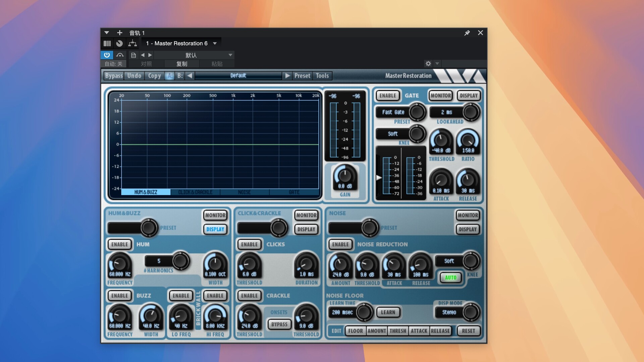Image resolution: width=644 pixels, height=362 pixels.
Task: Toggle the plugin power bypass button
Action: click(107, 55)
